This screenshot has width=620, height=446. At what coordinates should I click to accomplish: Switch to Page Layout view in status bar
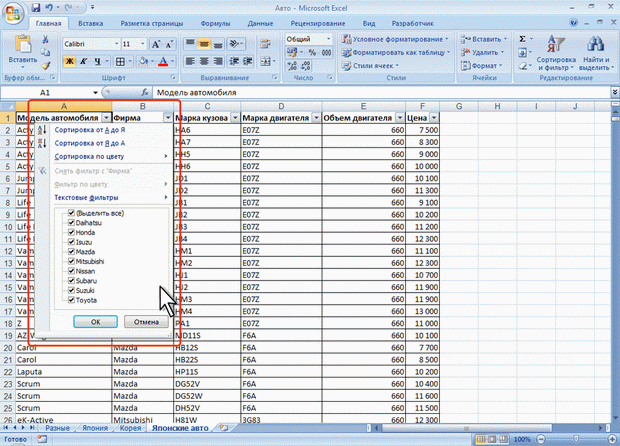492,439
